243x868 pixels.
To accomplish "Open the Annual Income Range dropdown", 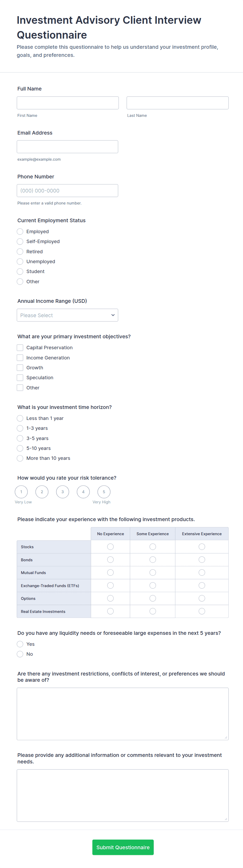I will point(67,315).
